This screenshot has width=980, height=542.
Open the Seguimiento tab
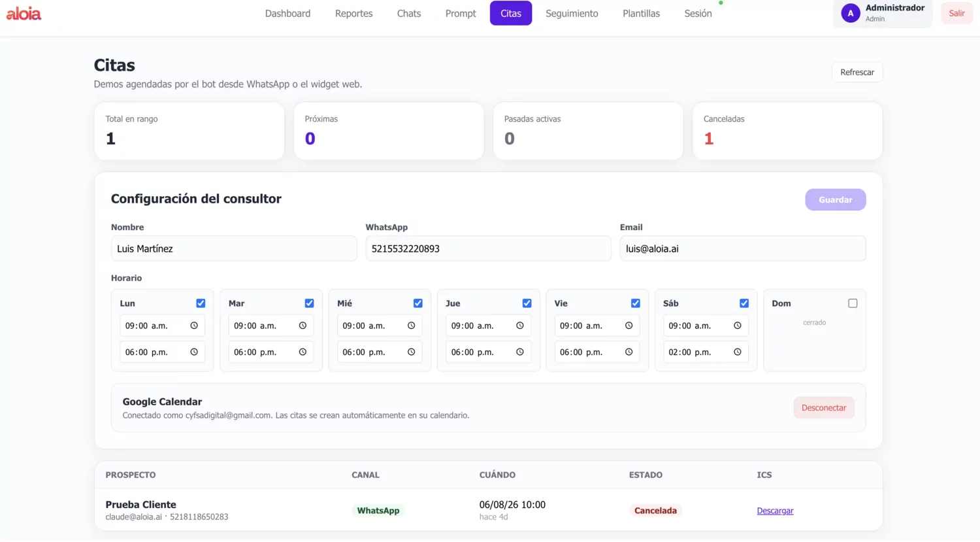coord(572,13)
